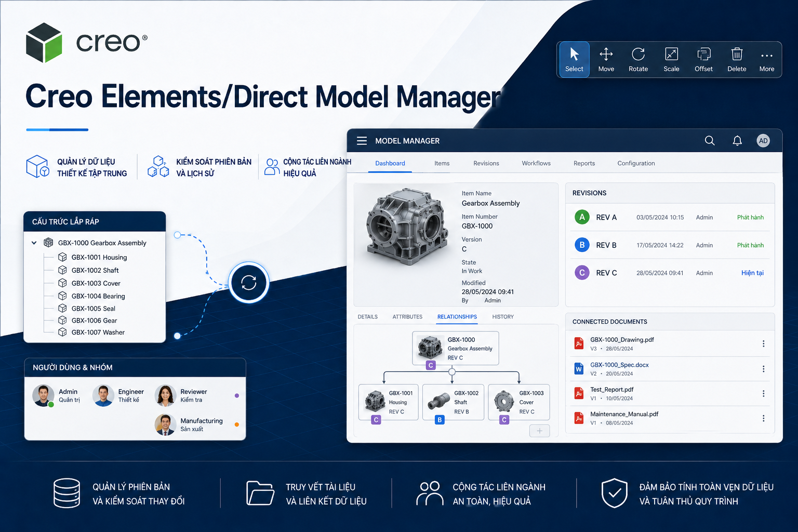798x532 pixels.
Task: Click the Manufacturing user avatar
Action: (x=166, y=424)
